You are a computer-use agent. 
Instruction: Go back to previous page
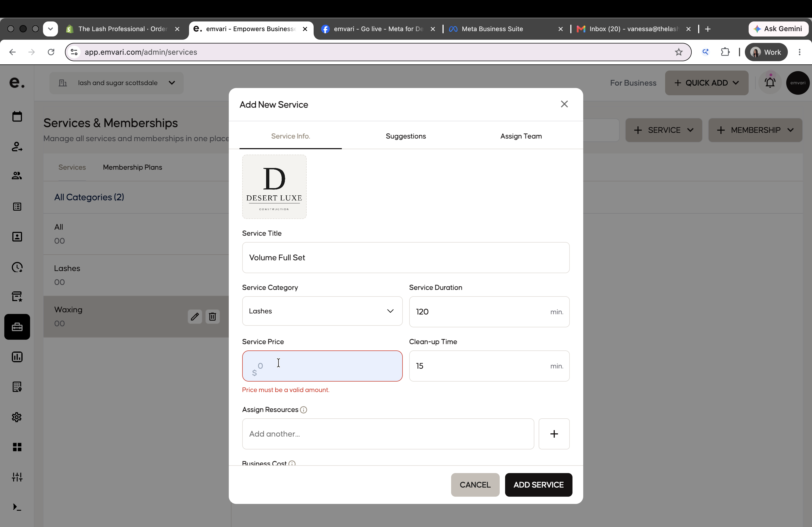click(x=12, y=52)
